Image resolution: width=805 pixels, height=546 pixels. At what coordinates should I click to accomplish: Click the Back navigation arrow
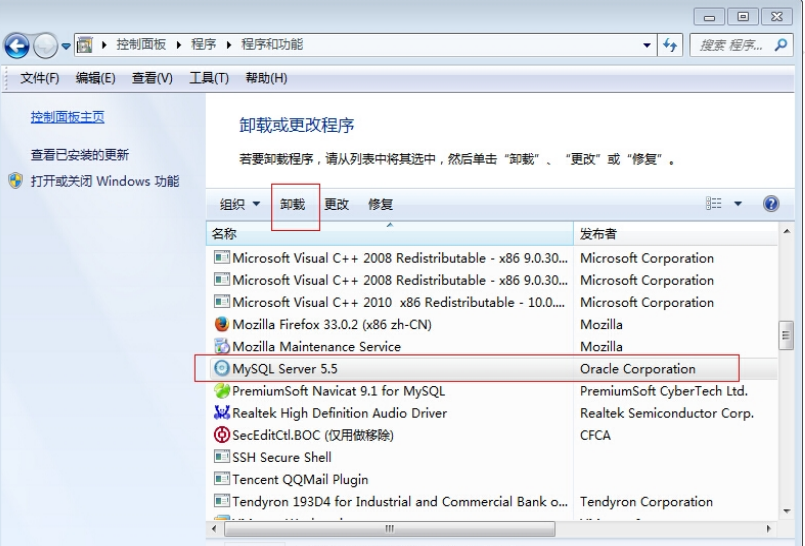tap(17, 46)
